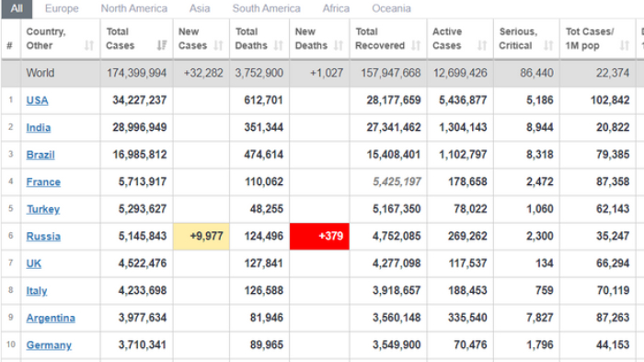
Task: Click the Total Recovered header text
Action: (380, 39)
